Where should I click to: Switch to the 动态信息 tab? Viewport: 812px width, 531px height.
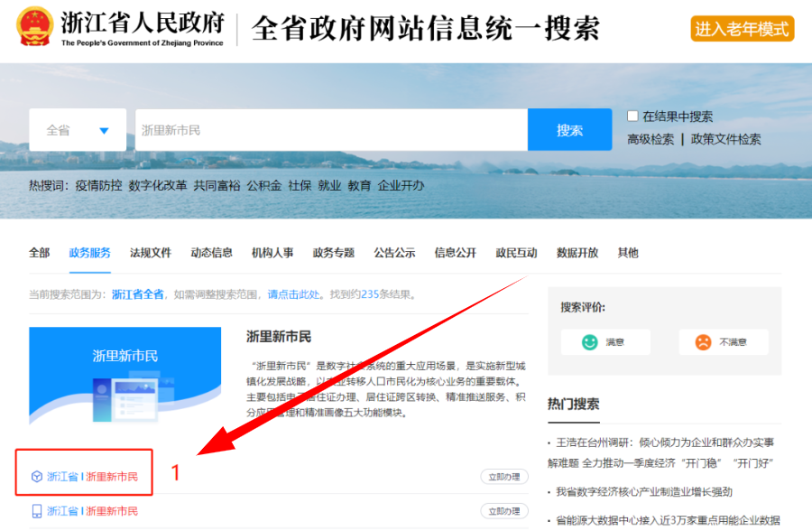pos(211,253)
